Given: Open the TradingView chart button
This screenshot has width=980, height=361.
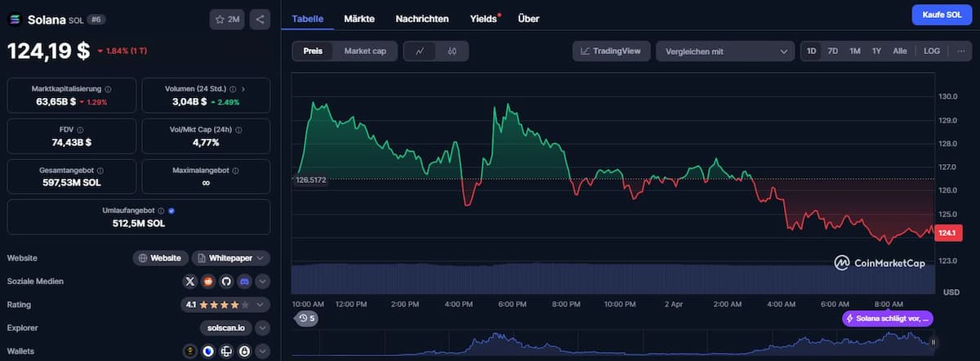Looking at the screenshot, I should (612, 51).
